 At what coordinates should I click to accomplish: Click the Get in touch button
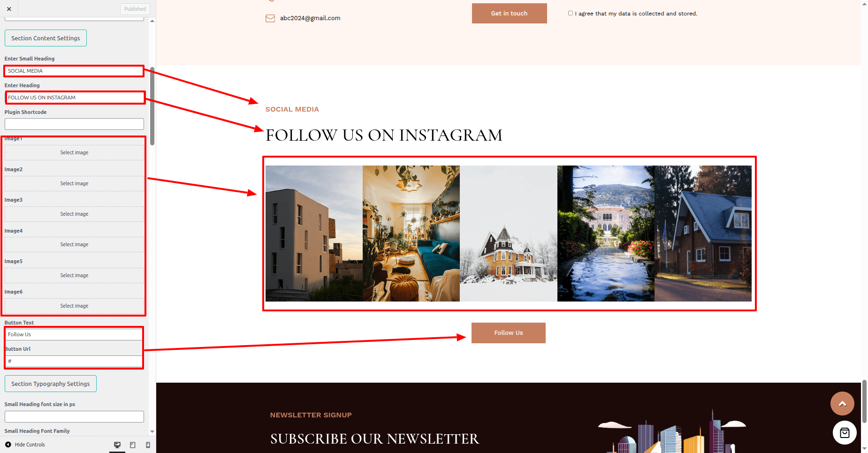coord(509,13)
